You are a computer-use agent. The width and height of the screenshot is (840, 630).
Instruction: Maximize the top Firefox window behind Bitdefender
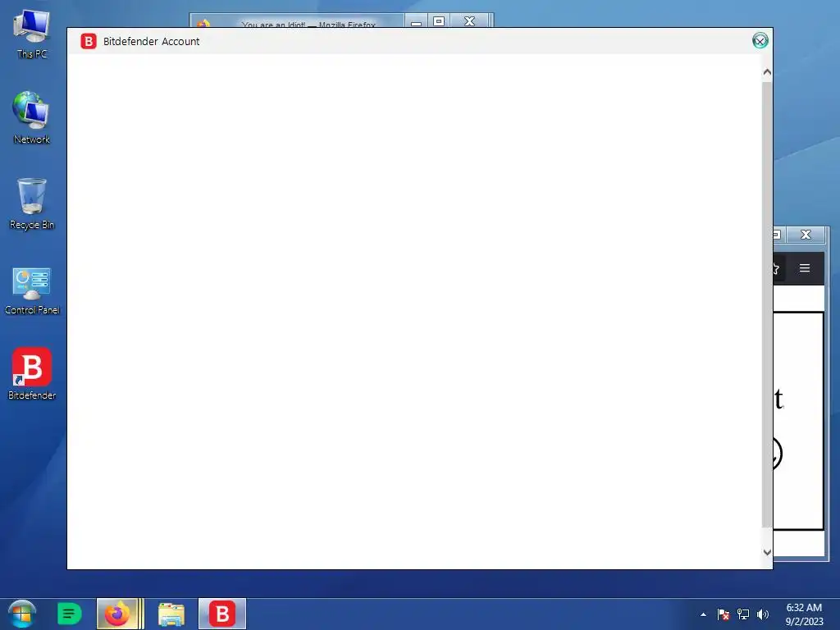439,21
